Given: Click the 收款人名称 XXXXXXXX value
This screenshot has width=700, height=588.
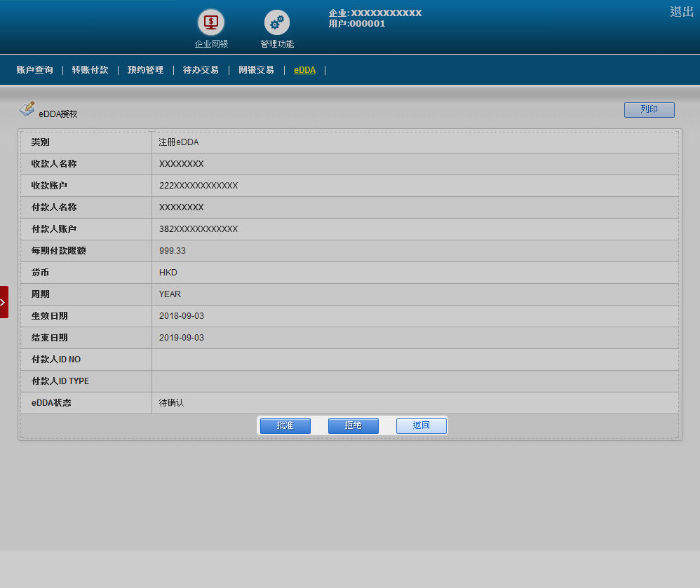Looking at the screenshot, I should click(181, 164).
